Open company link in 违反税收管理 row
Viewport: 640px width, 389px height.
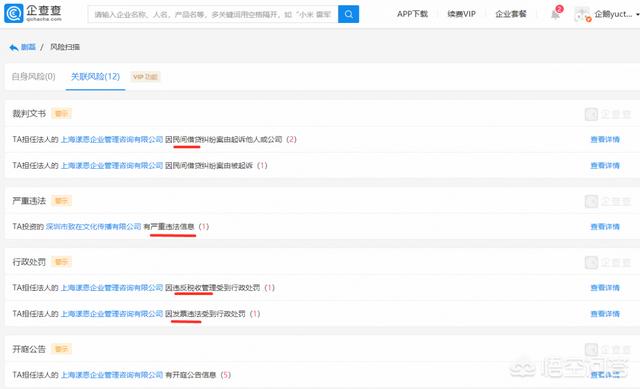point(112,288)
